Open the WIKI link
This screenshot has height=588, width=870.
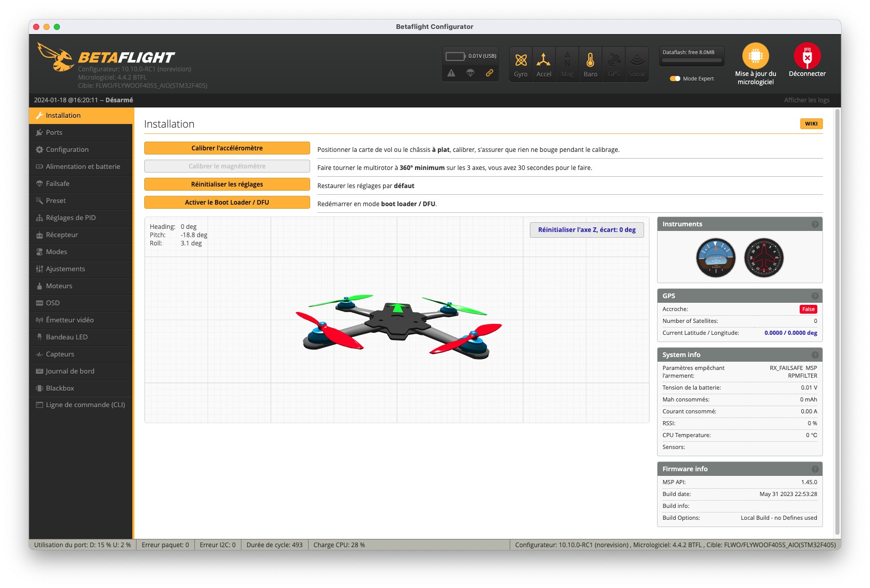coord(811,124)
